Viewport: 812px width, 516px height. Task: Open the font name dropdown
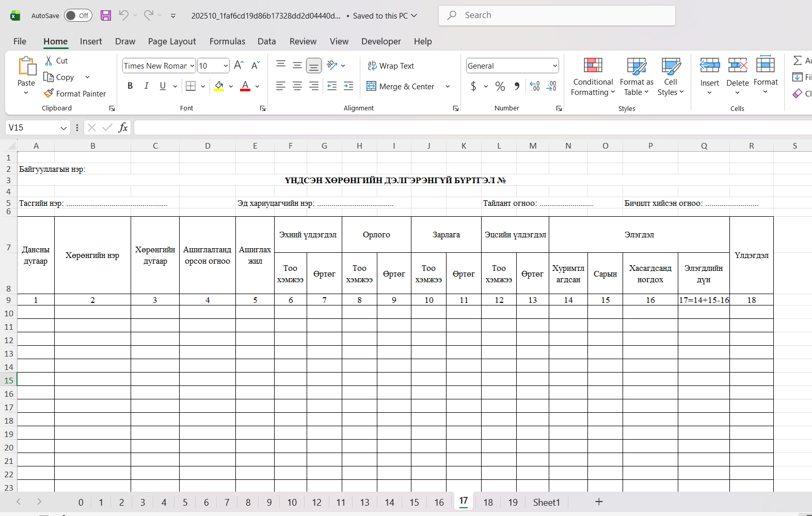tap(192, 66)
